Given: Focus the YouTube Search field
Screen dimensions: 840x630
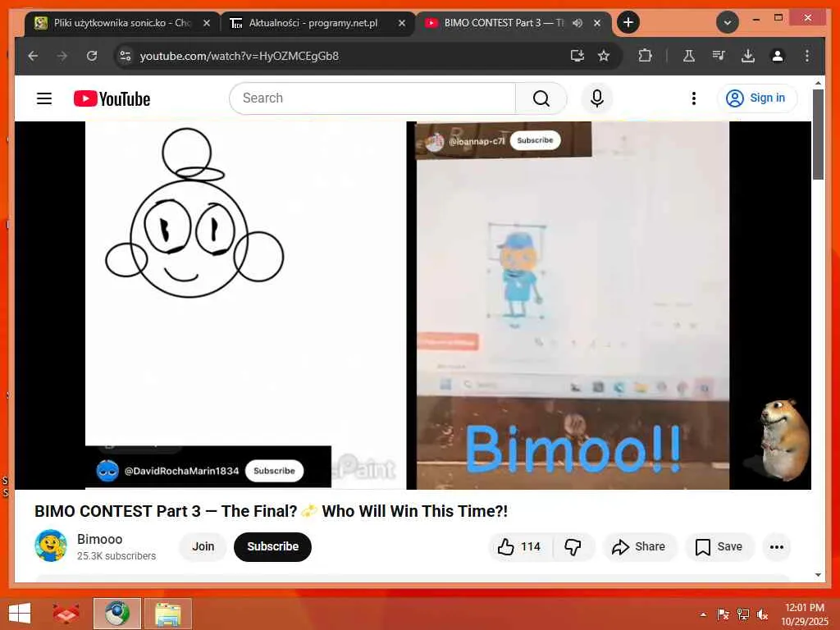Looking at the screenshot, I should click(x=372, y=98).
